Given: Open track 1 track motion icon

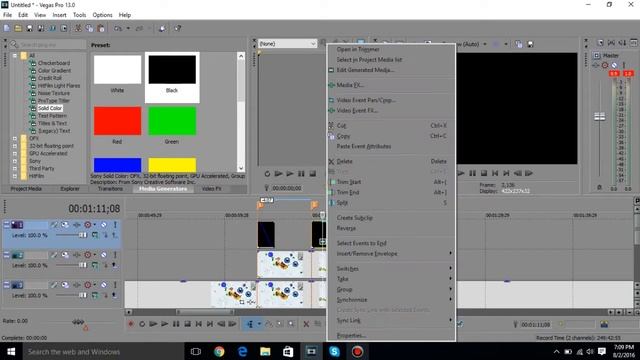Looking at the screenshot, I should pos(65,224).
